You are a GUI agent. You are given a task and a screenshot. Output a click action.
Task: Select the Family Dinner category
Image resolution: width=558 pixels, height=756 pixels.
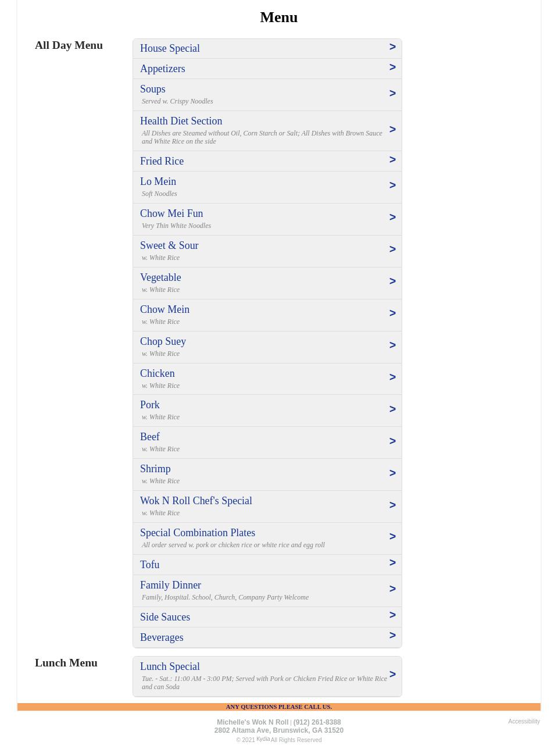click(170, 585)
